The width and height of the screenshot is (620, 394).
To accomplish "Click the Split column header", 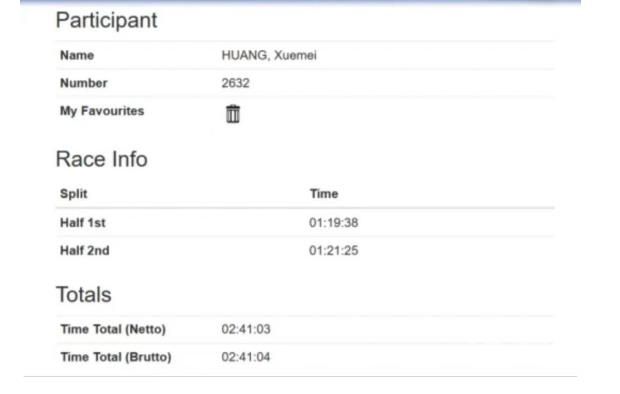I will 74,194.
